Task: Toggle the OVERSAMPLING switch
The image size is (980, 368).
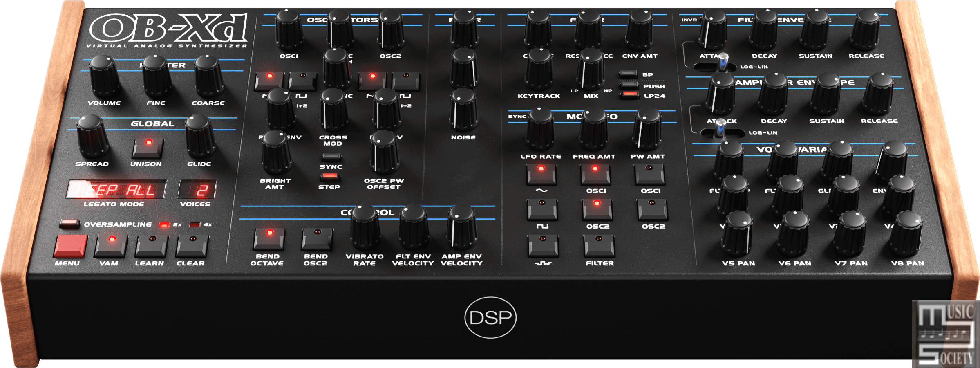Action: point(69,223)
